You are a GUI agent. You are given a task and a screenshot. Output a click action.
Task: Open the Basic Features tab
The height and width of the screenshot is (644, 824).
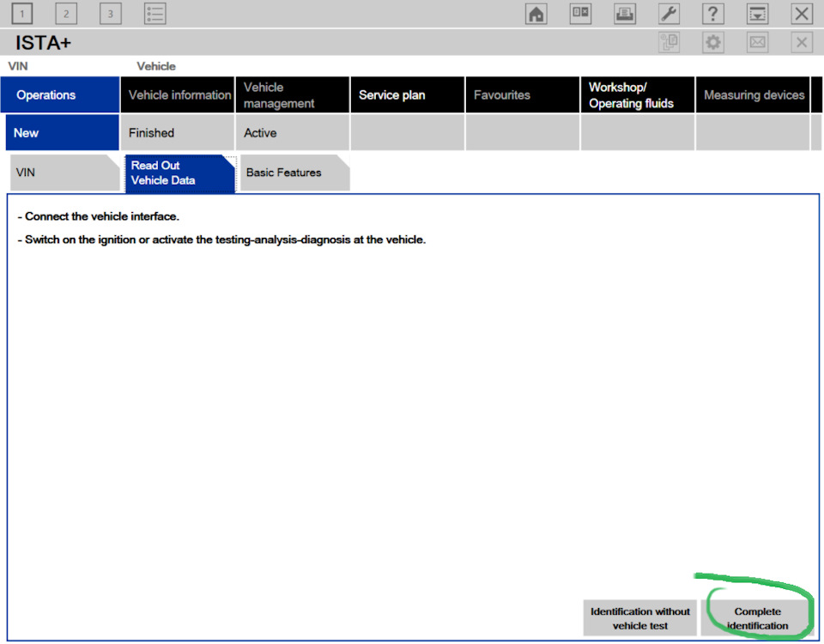click(294, 173)
